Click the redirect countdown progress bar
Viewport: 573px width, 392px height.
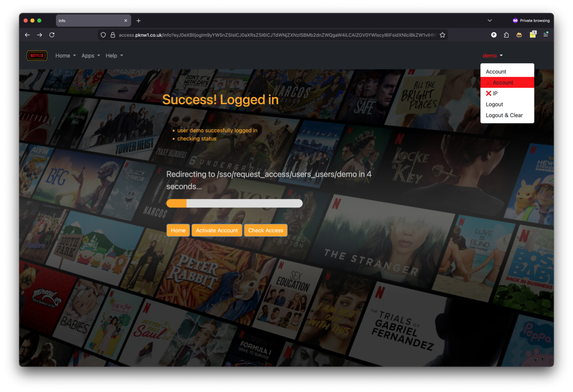coord(234,203)
